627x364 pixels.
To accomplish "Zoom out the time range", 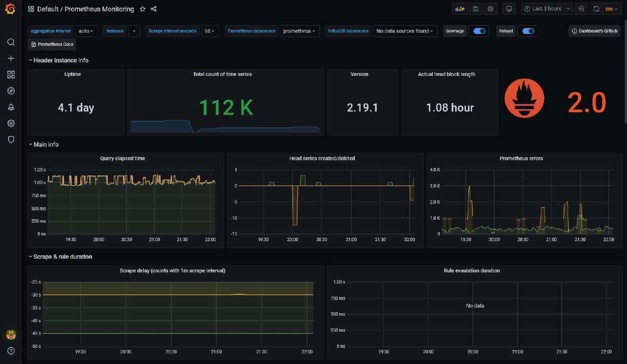I will pos(581,9).
